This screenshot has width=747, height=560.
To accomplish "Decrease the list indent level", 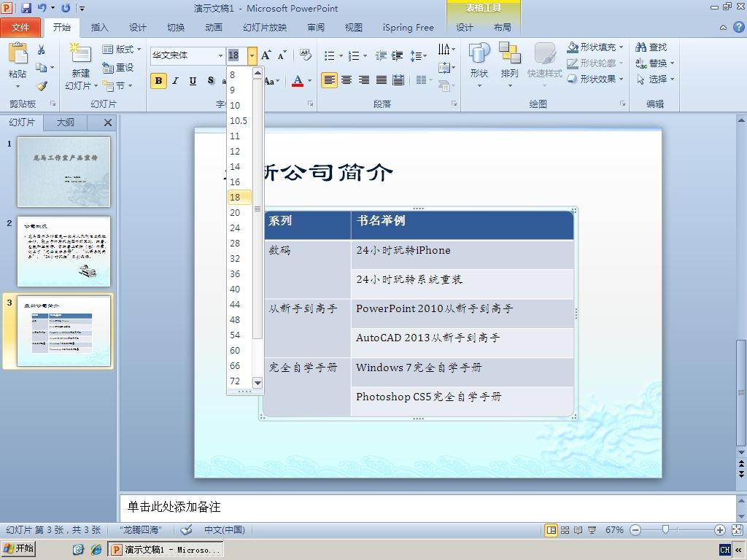I will (x=381, y=56).
